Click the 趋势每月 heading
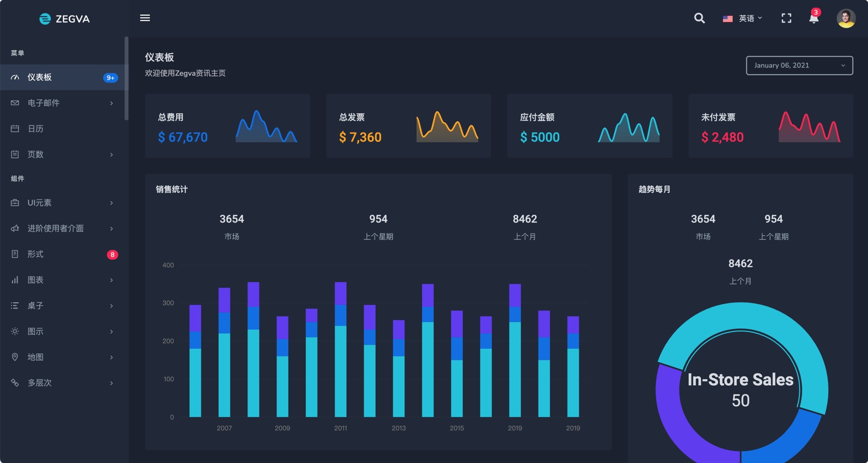 pos(654,189)
